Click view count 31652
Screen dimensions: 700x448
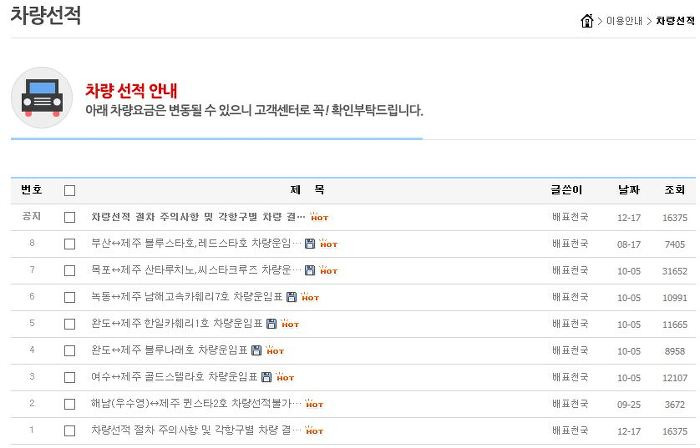675,271
